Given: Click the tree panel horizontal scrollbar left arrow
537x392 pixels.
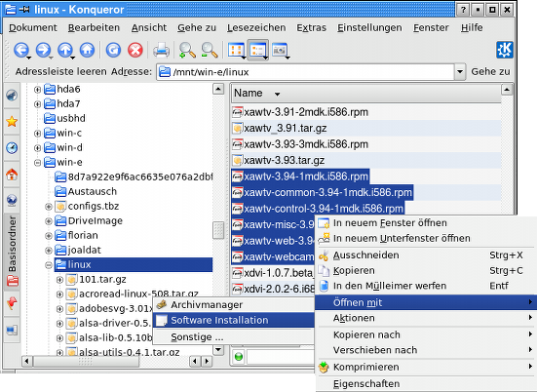Looking at the screenshot, I should point(27,361).
